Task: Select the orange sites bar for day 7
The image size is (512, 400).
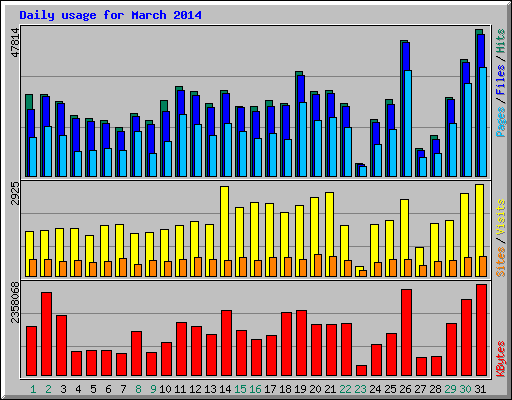Action: point(123,267)
